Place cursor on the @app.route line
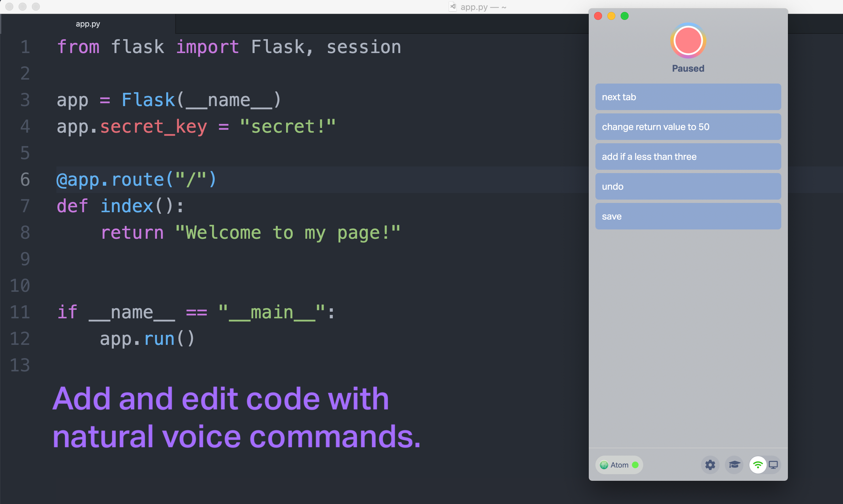843x504 pixels. (x=136, y=180)
